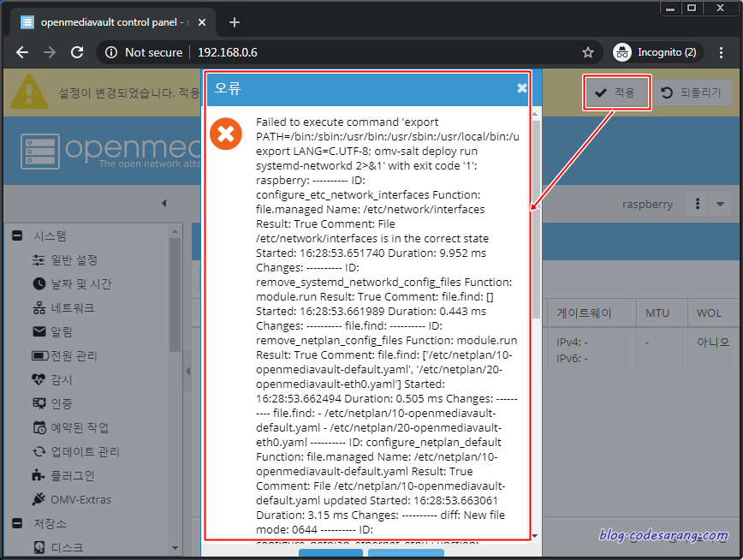Reload the browser page
Screen dimensions: 743x560
(x=77, y=52)
